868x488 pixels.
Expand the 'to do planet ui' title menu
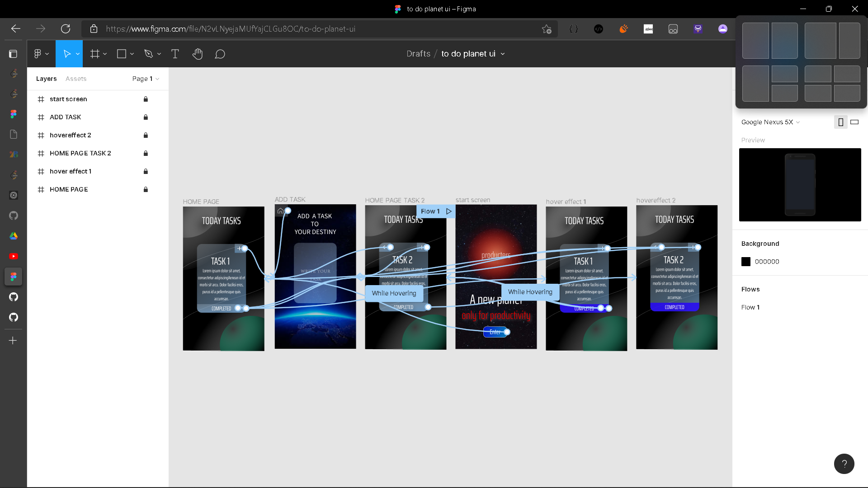(x=503, y=53)
